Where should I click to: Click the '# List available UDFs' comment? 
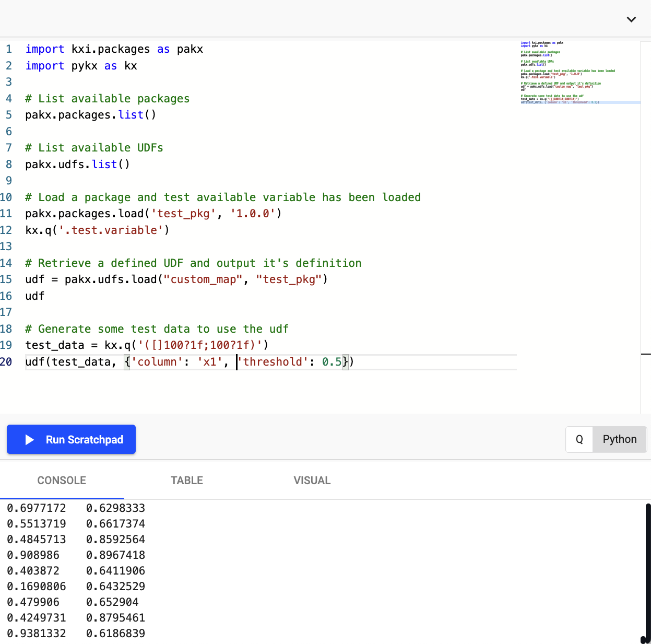point(94,148)
